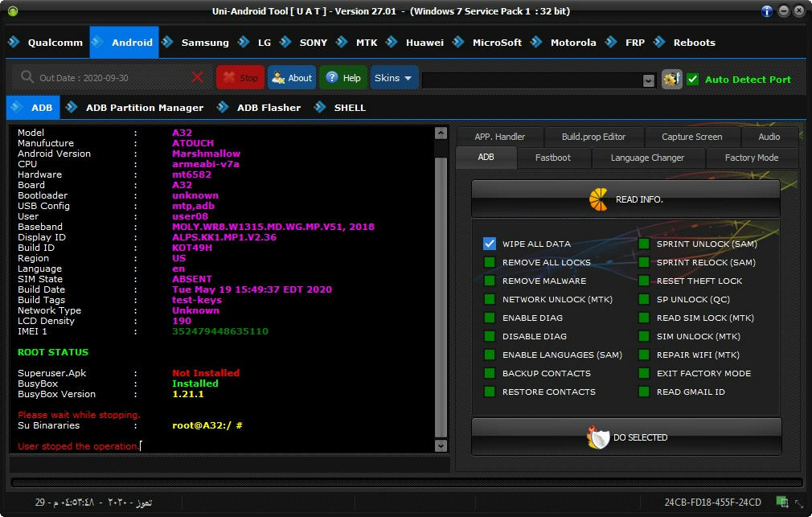This screenshot has height=517, width=812.
Task: Click the Read Info button
Action: click(x=625, y=199)
